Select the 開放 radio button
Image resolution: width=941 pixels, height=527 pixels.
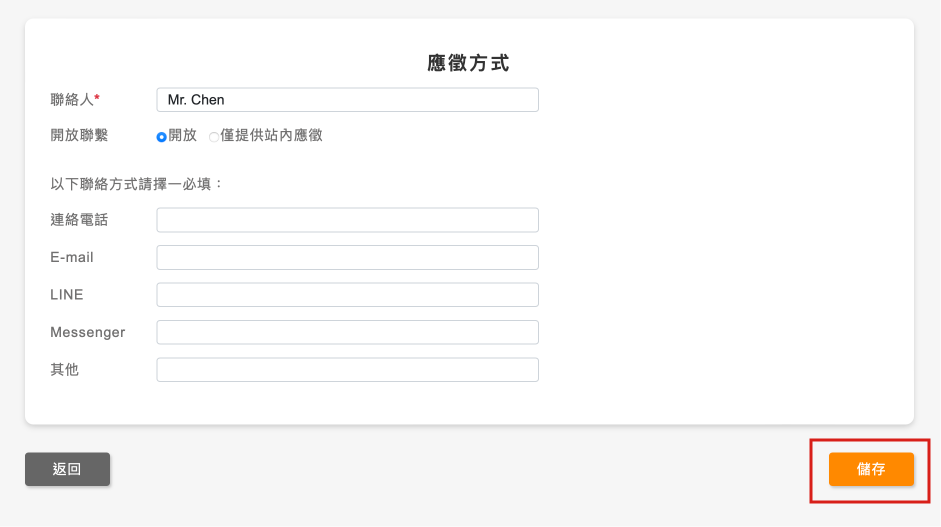162,136
